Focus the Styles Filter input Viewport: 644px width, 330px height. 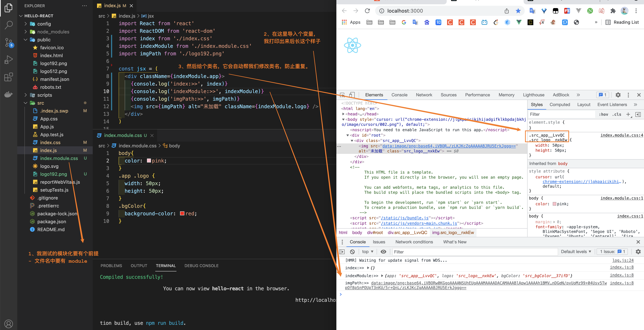(562, 114)
